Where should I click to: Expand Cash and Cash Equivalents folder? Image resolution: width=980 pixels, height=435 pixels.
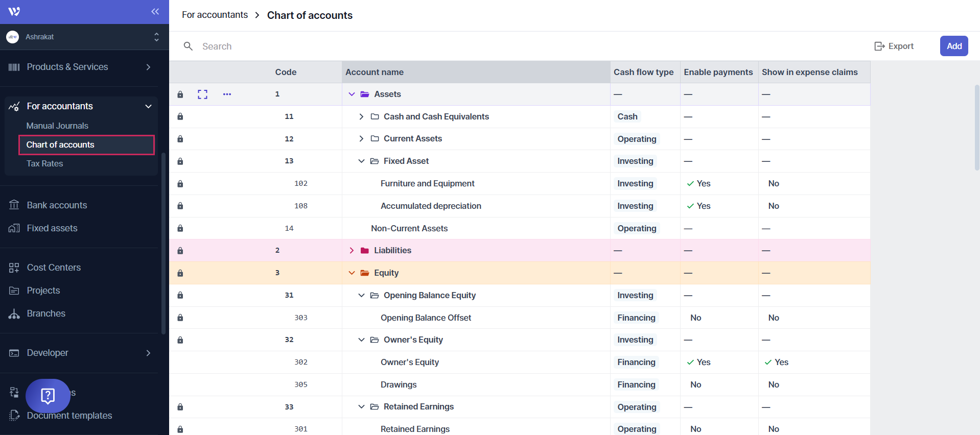(x=361, y=117)
